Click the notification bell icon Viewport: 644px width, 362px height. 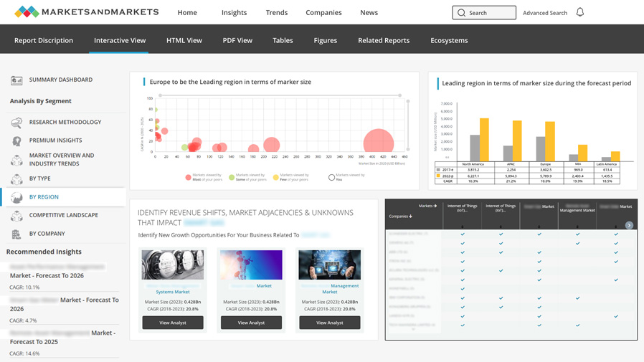point(580,12)
